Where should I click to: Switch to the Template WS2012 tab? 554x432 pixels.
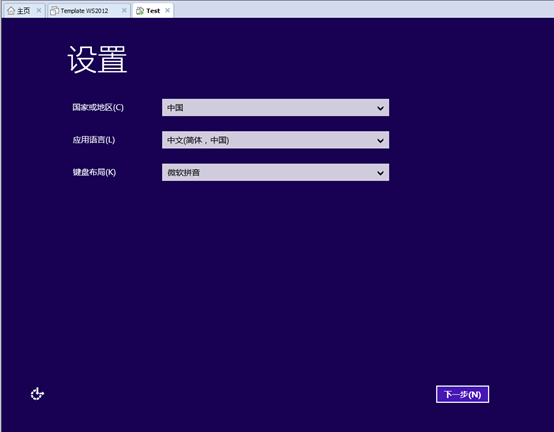click(x=89, y=11)
